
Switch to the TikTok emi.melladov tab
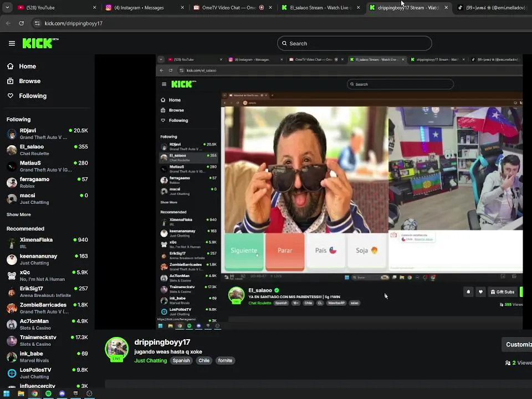(x=492, y=7)
